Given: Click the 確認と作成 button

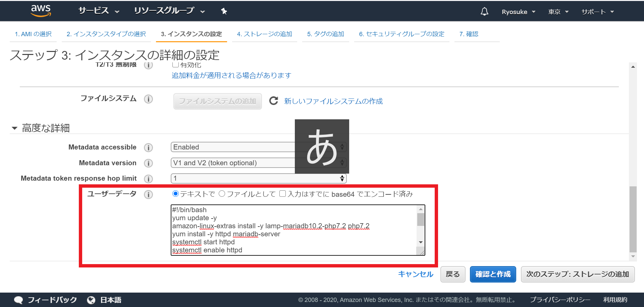Looking at the screenshot, I should pyautogui.click(x=493, y=274).
